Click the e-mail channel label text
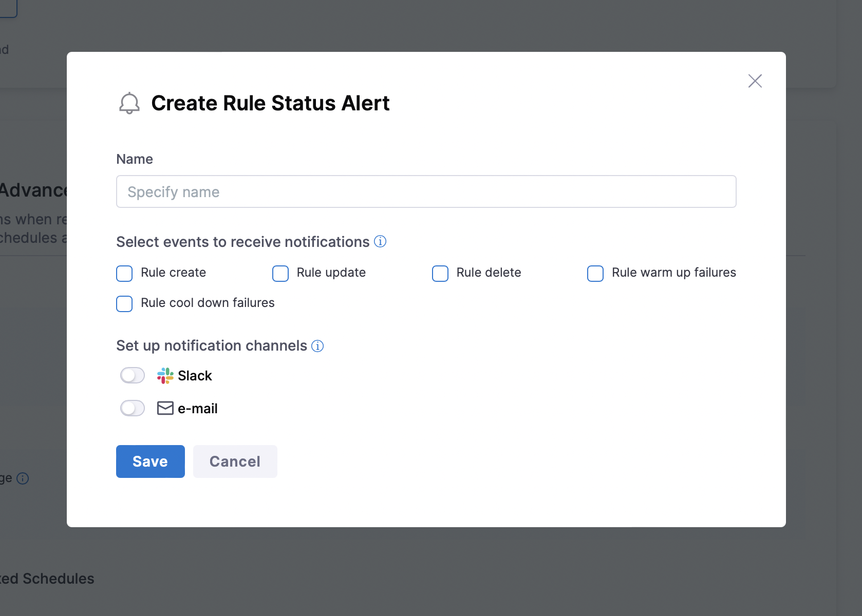 tap(197, 409)
